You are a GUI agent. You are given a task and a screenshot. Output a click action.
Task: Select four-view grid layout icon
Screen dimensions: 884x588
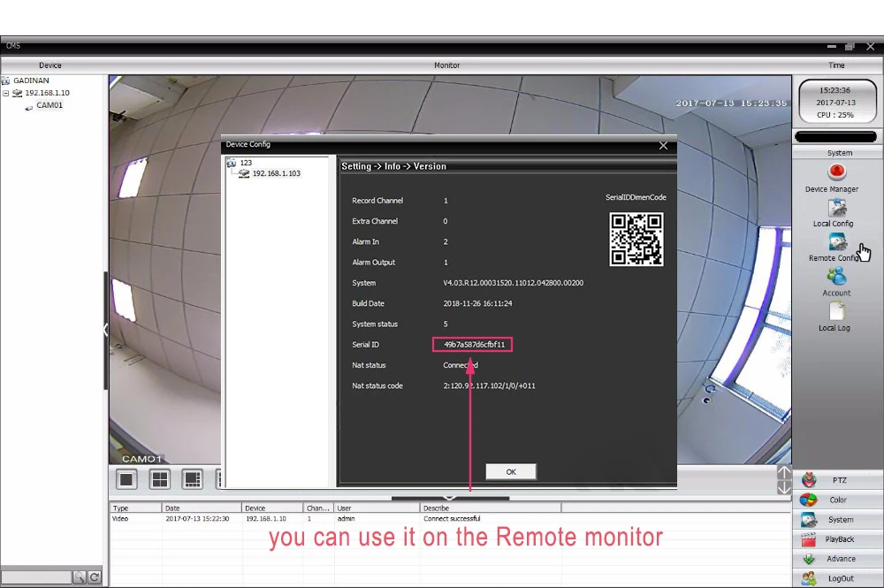click(160, 480)
